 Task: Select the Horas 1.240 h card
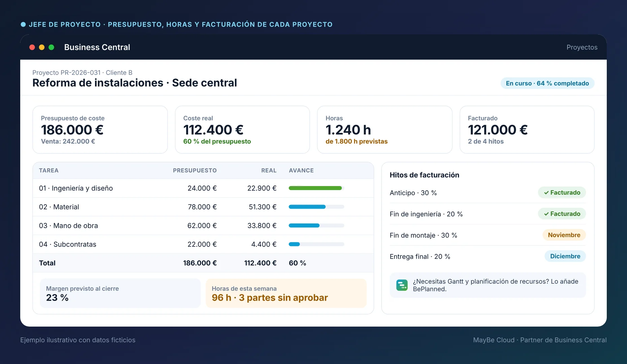385,130
